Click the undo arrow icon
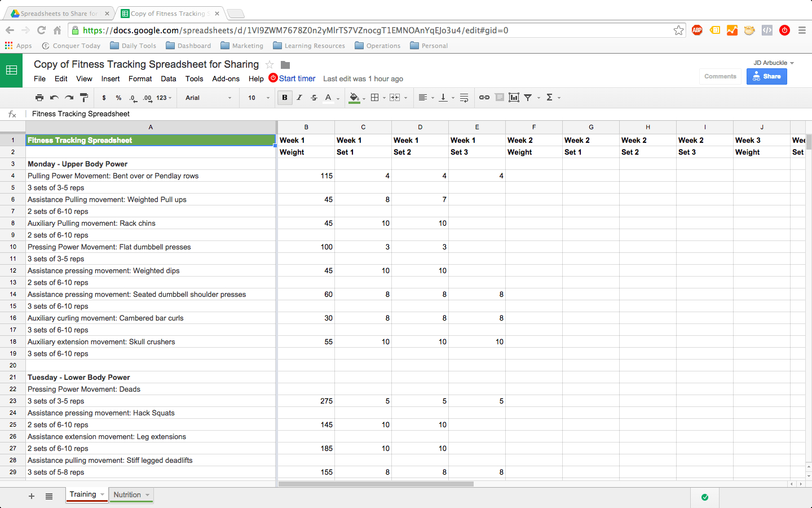 coord(54,98)
